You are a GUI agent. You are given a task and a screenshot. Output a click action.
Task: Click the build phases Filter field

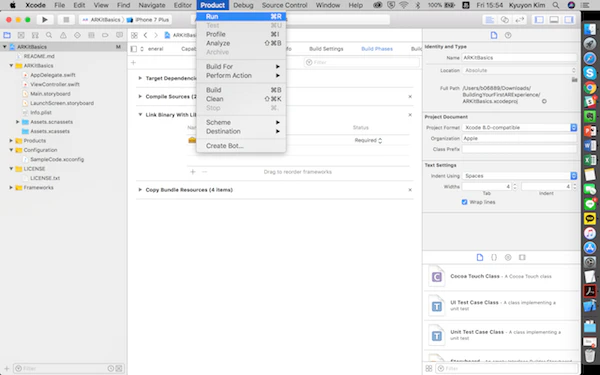click(361, 62)
